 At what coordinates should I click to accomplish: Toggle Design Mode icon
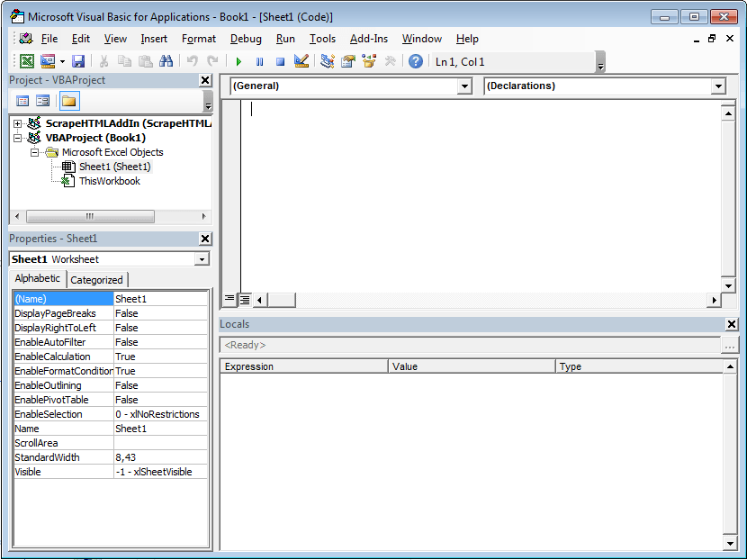301,61
